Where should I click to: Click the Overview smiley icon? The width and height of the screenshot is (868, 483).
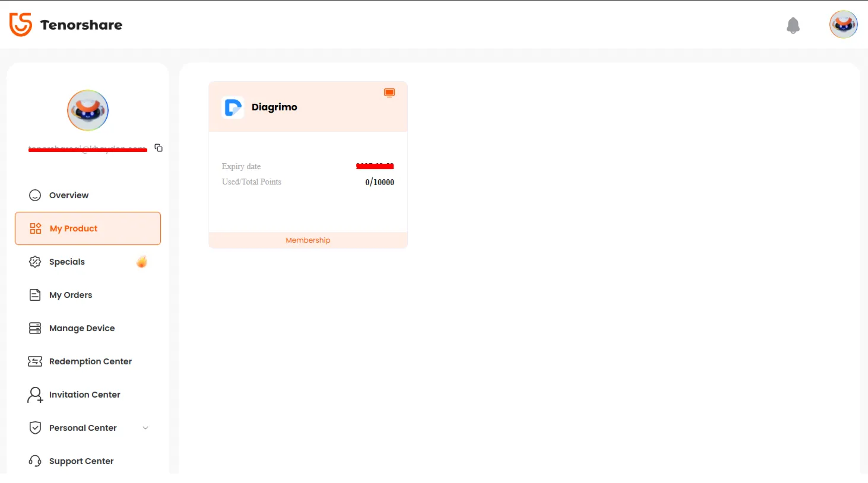coord(35,195)
